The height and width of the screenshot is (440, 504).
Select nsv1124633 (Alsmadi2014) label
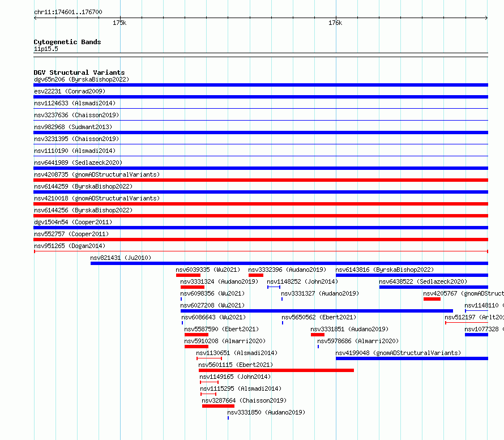tap(75, 103)
